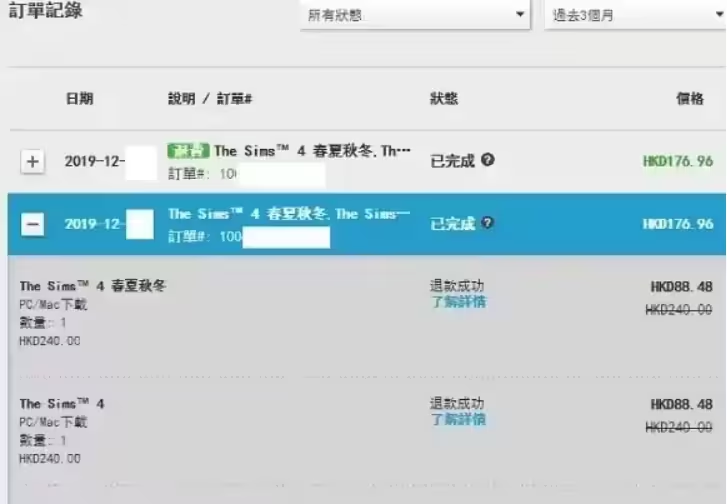This screenshot has width=727, height=504.
Task: Click help icon next to first 已完成 status
Action: pyautogui.click(x=488, y=160)
